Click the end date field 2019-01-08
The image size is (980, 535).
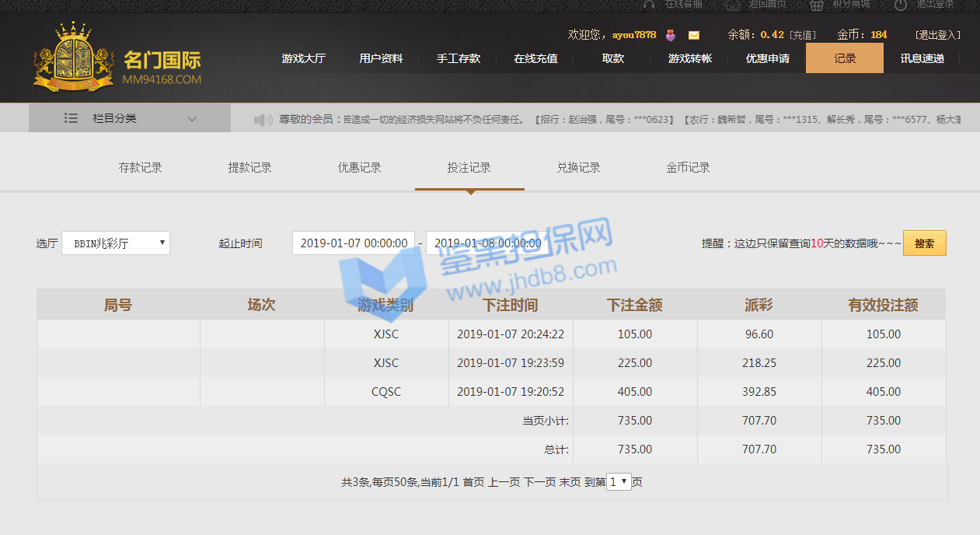[487, 243]
